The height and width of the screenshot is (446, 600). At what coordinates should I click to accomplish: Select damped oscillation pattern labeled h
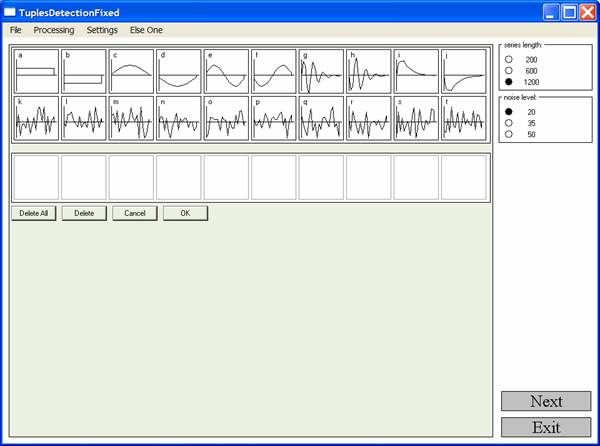tap(368, 71)
